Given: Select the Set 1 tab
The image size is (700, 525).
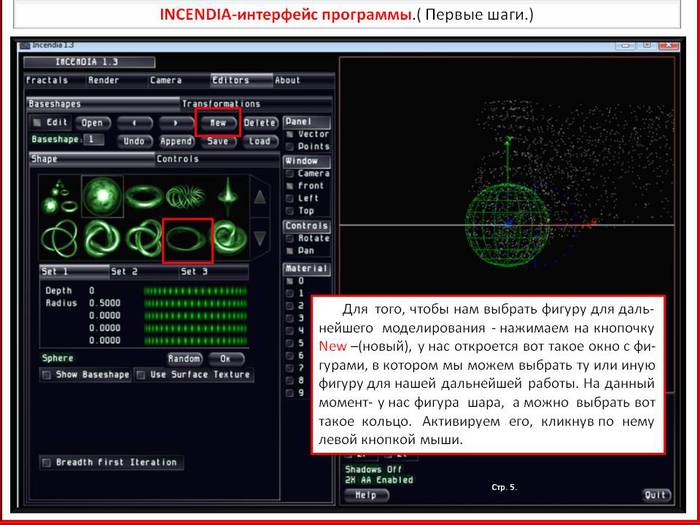Looking at the screenshot, I should point(75,271).
